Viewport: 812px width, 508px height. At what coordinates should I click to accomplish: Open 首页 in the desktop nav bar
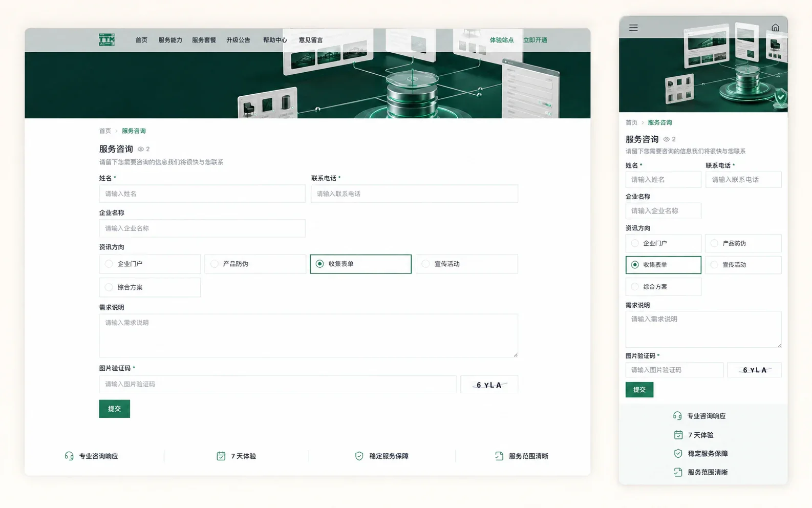point(141,40)
